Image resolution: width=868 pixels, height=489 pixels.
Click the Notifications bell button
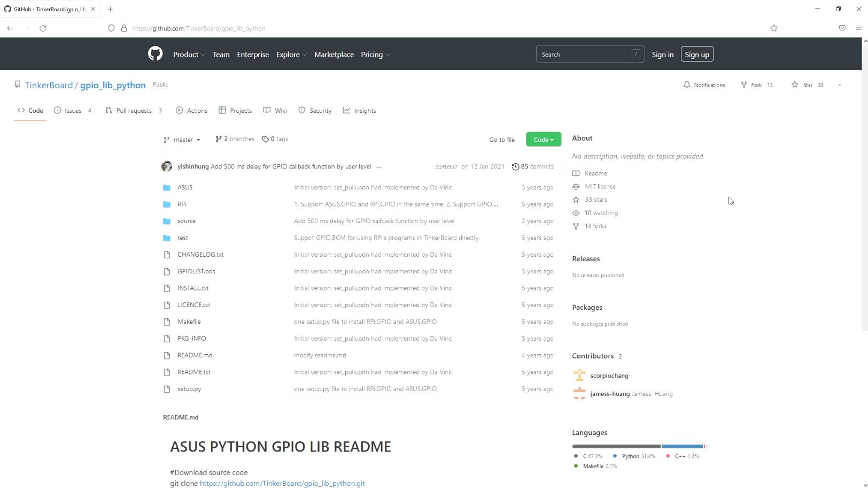(x=704, y=85)
